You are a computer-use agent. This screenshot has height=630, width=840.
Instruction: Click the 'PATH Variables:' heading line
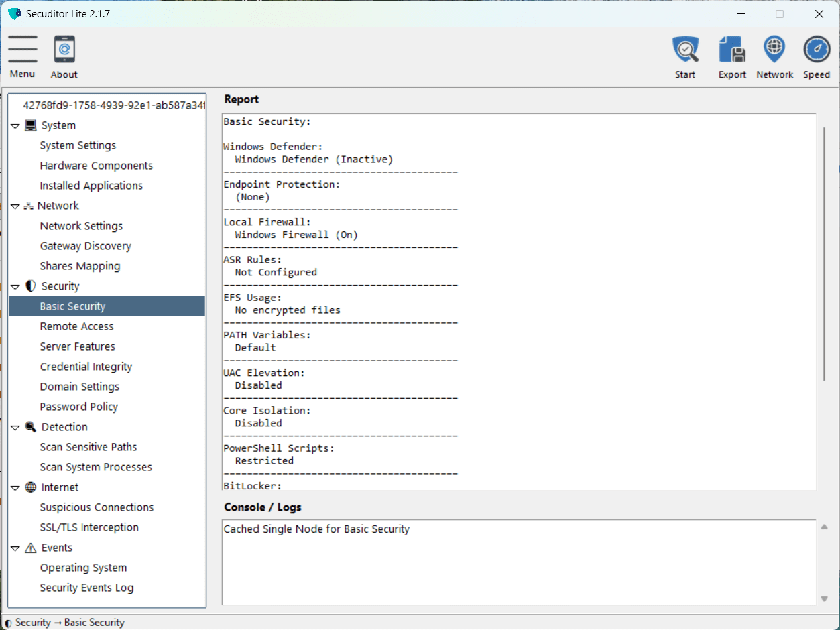click(267, 335)
